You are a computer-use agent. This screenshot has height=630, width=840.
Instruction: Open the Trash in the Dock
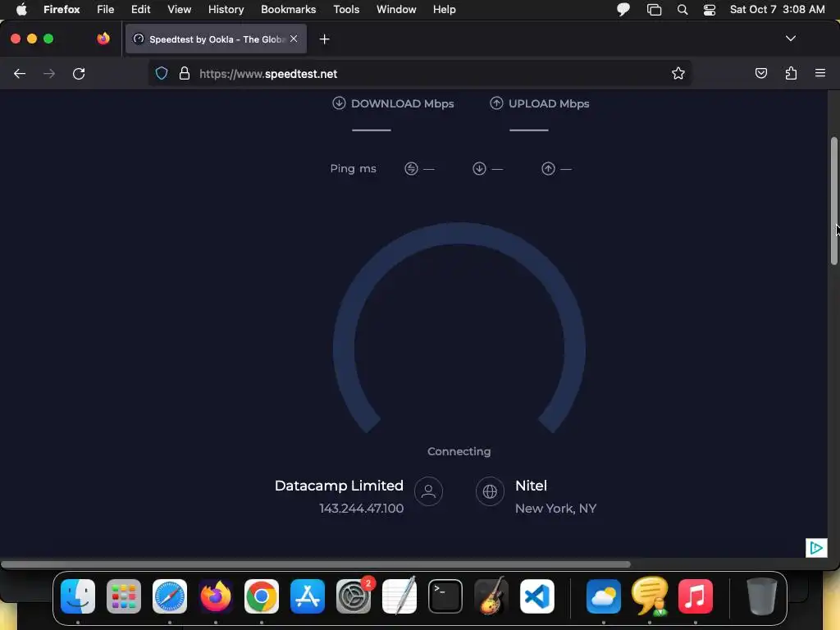click(x=761, y=596)
